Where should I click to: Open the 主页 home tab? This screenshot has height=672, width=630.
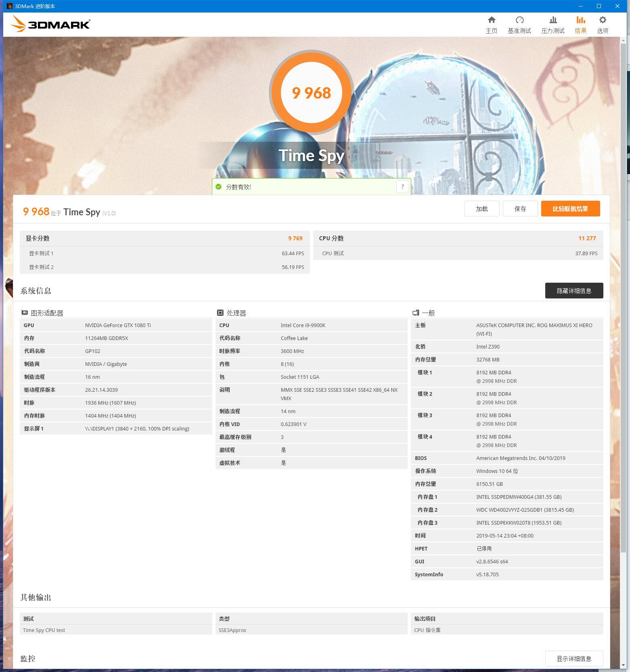(491, 25)
